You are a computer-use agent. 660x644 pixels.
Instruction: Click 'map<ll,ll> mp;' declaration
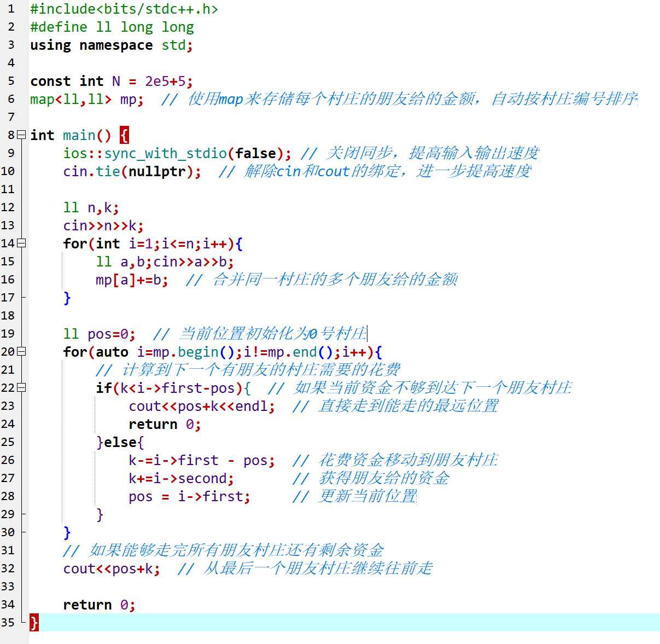(87, 100)
